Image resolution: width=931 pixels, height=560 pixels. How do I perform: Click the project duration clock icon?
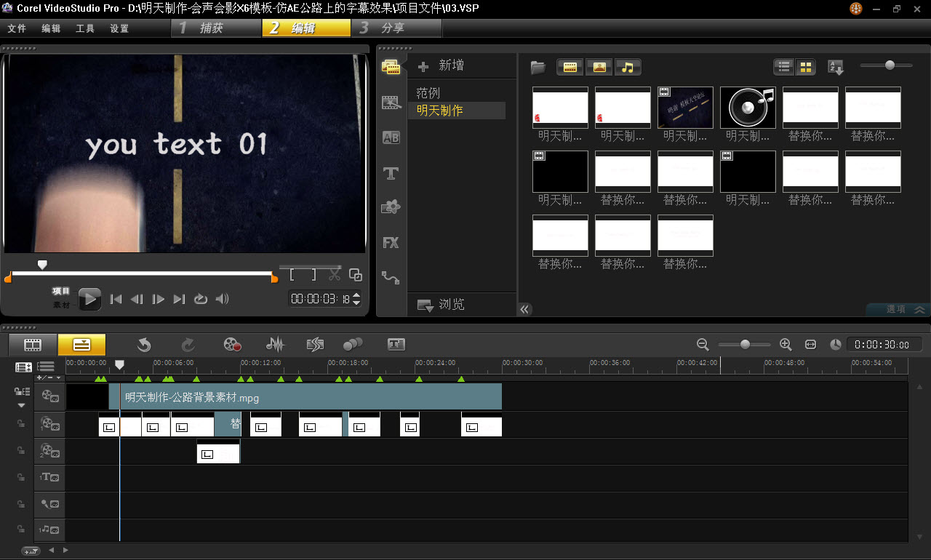(x=836, y=345)
